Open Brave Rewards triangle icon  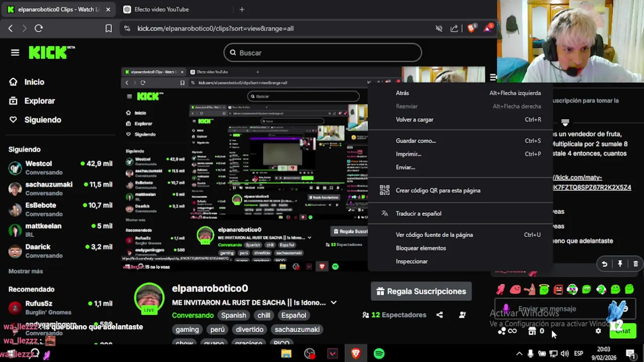coord(488,29)
